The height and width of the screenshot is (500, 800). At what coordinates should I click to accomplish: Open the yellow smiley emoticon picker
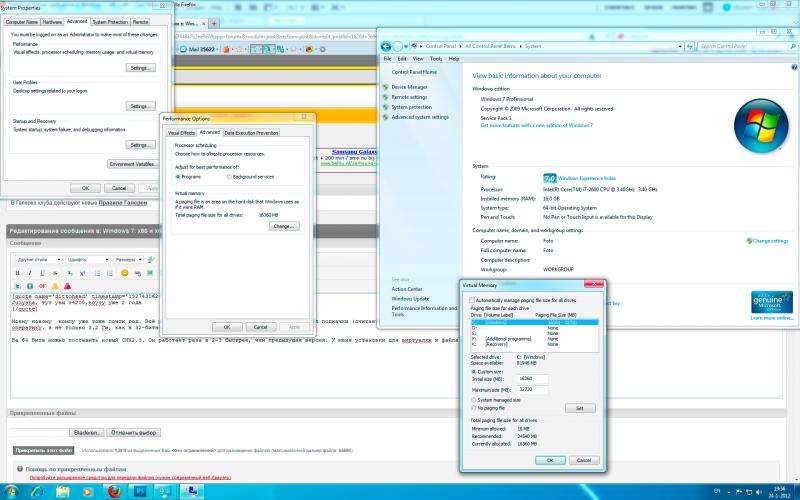pos(124,273)
